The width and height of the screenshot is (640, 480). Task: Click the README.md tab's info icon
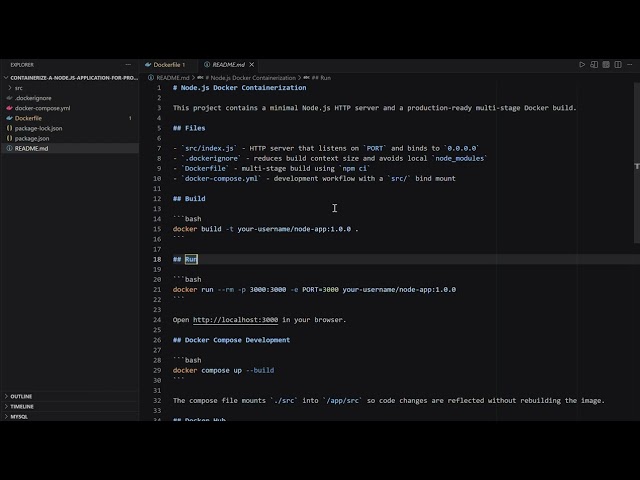tap(207, 64)
